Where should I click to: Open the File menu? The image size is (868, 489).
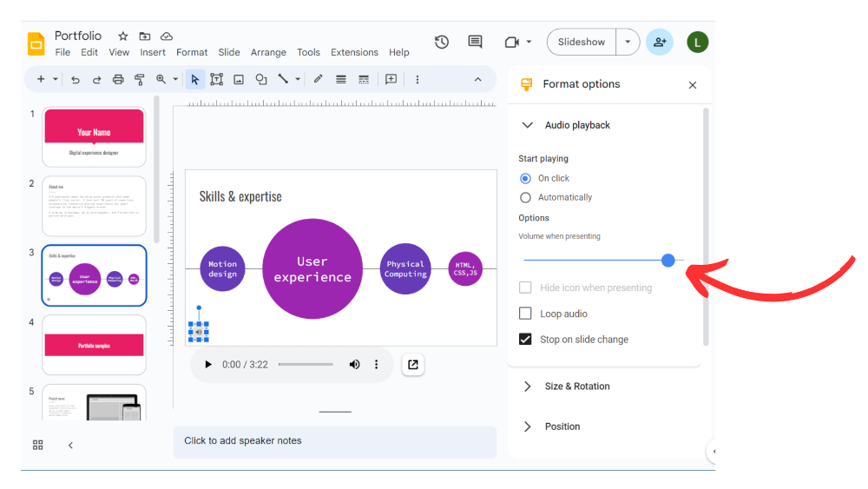pyautogui.click(x=62, y=53)
